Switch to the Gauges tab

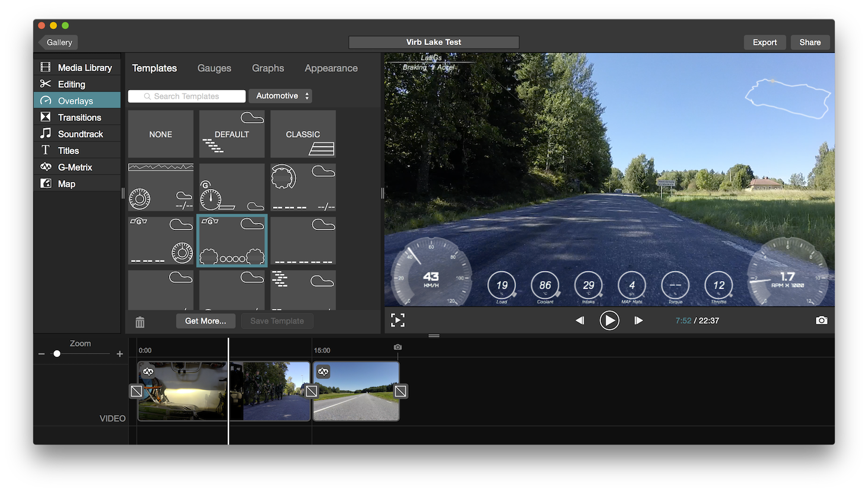click(x=214, y=68)
